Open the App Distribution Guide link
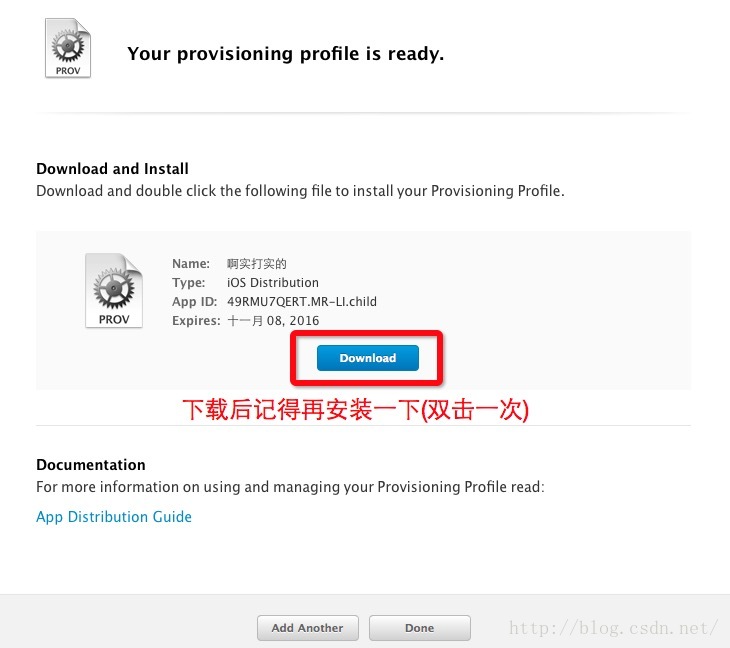730x648 pixels. pyautogui.click(x=114, y=517)
